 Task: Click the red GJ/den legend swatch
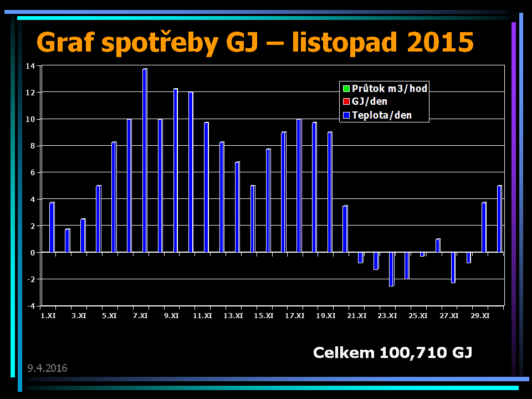coord(346,102)
